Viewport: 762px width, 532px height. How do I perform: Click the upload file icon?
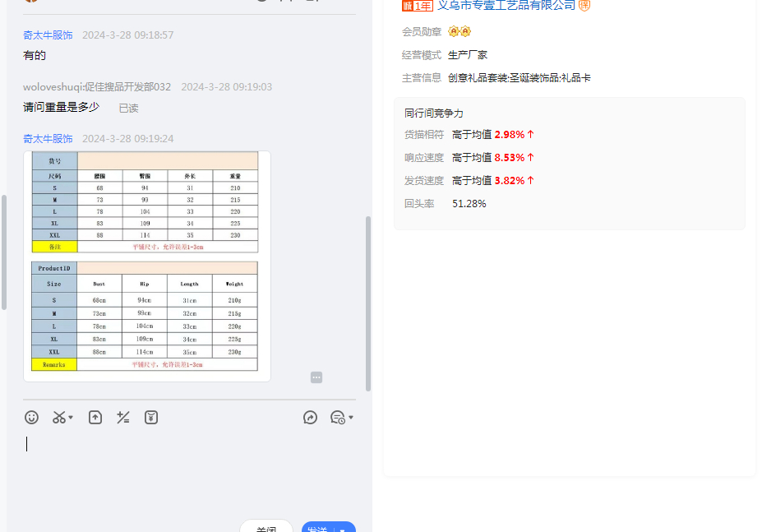click(95, 418)
